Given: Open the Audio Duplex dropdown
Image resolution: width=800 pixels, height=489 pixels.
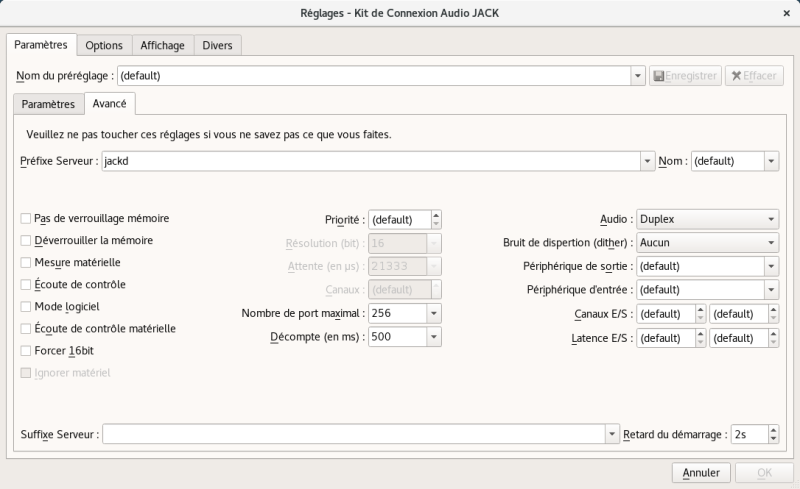Looking at the screenshot, I should (707, 219).
